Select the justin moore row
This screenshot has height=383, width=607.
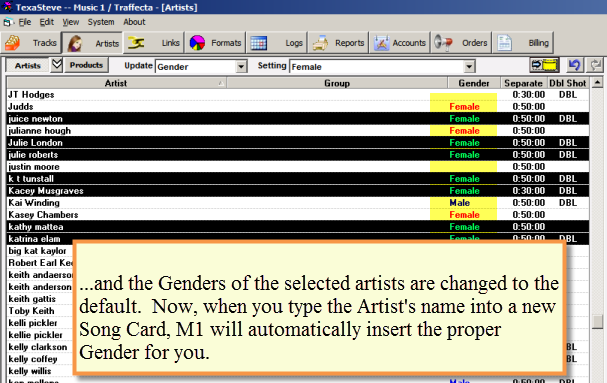pyautogui.click(x=298, y=167)
